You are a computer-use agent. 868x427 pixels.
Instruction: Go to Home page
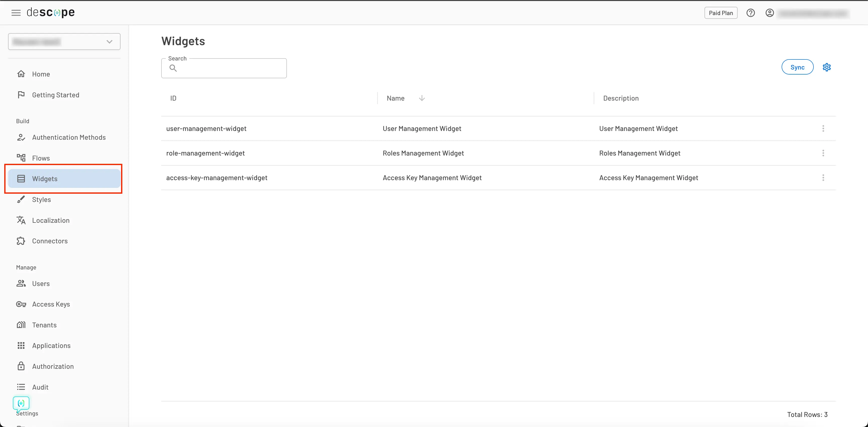41,74
